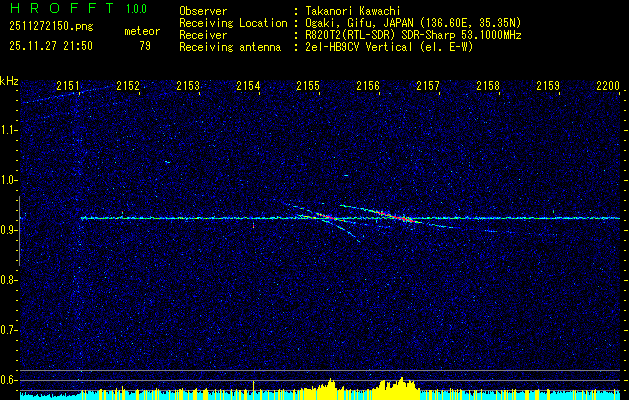Click the Receiving antenna label
629x400 pixels.
tap(230, 47)
